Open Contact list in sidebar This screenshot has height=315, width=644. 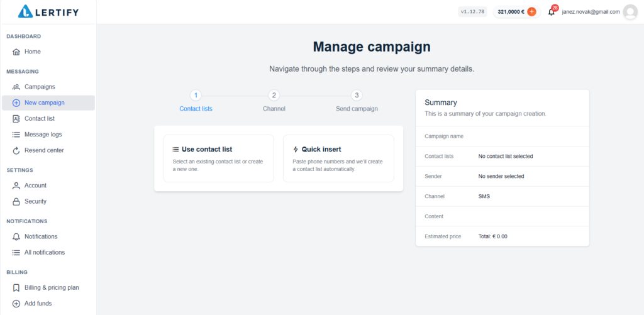(39, 119)
